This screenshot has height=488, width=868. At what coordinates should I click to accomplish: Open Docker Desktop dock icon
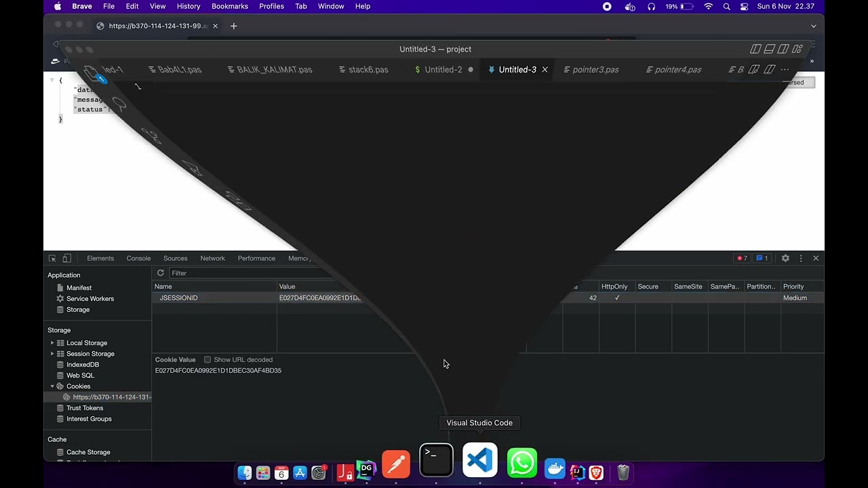[x=555, y=469]
